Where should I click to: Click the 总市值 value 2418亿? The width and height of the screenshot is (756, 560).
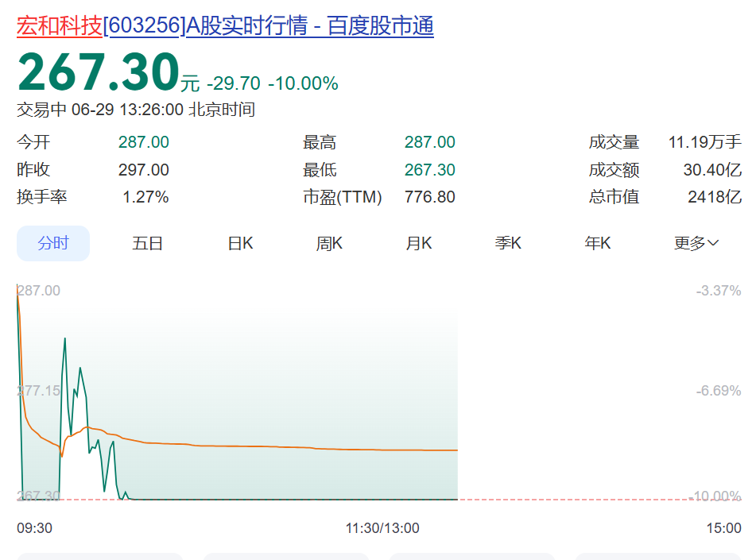(x=715, y=197)
